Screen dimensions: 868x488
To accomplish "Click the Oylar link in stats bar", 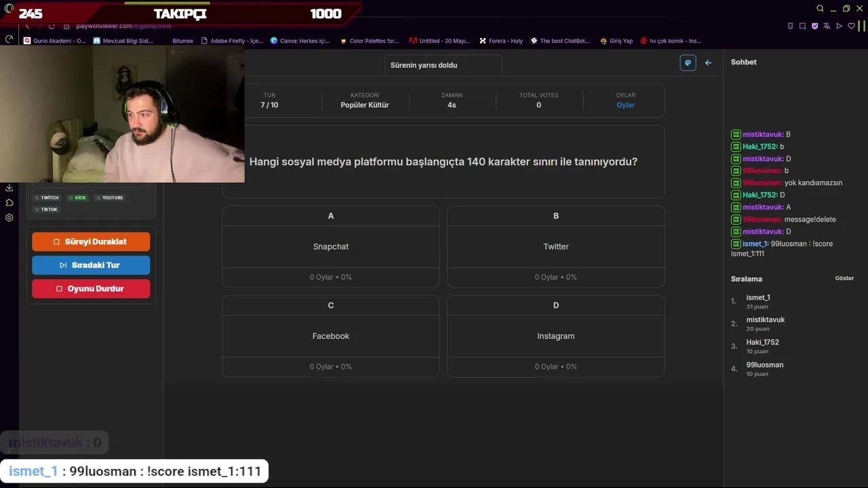I will pos(626,105).
